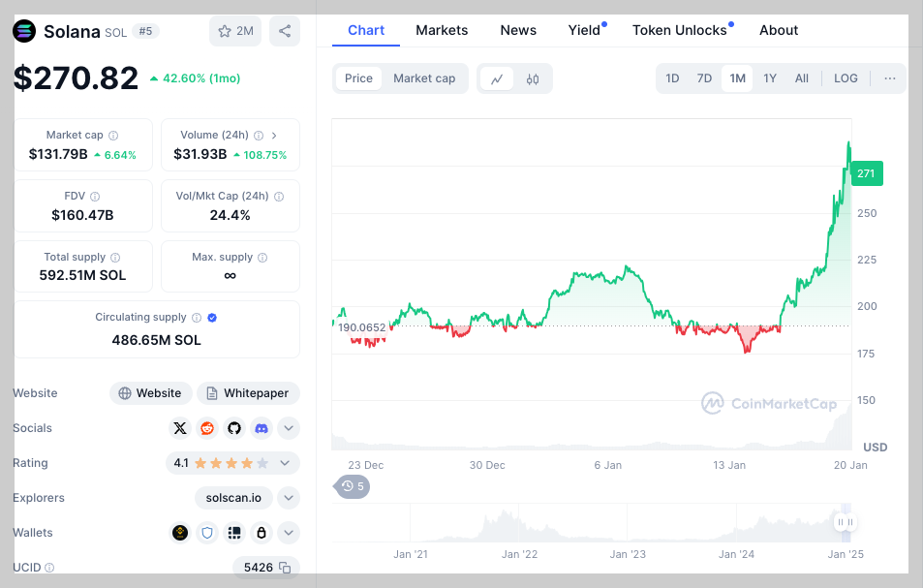Open the lock wallet icon

pyautogui.click(x=262, y=533)
